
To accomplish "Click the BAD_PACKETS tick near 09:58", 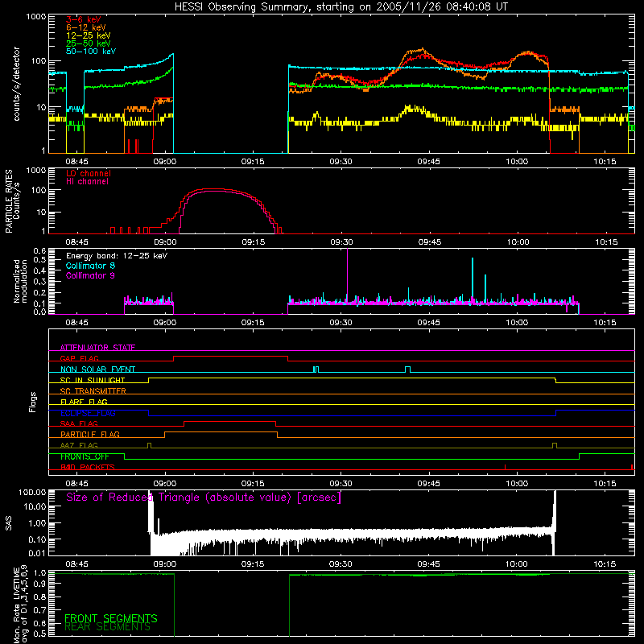I will [505, 467].
